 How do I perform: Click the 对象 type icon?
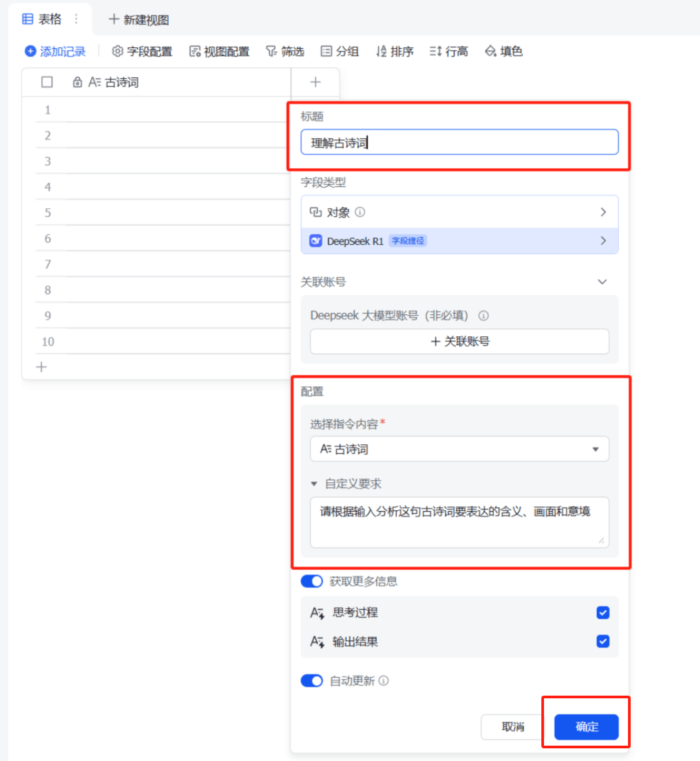pyautogui.click(x=316, y=212)
